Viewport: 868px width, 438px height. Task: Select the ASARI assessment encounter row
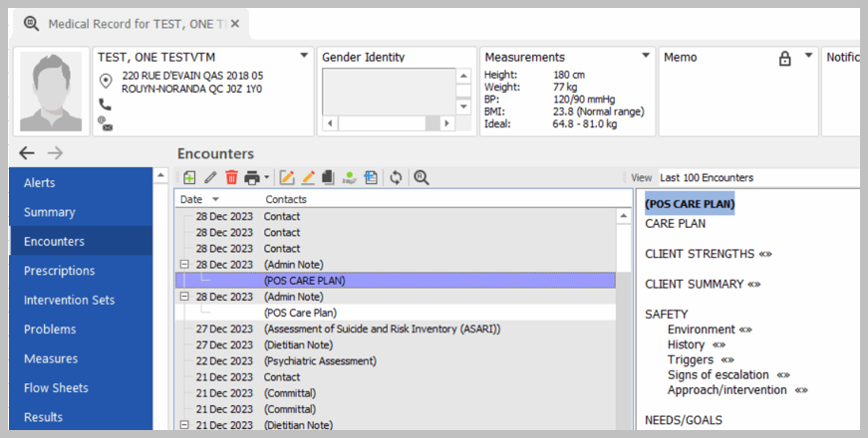tap(382, 328)
